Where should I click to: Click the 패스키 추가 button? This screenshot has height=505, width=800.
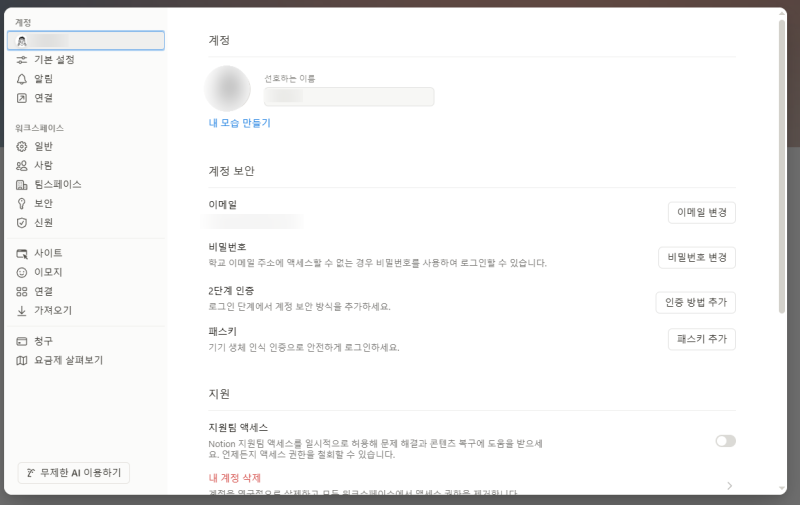(702, 339)
